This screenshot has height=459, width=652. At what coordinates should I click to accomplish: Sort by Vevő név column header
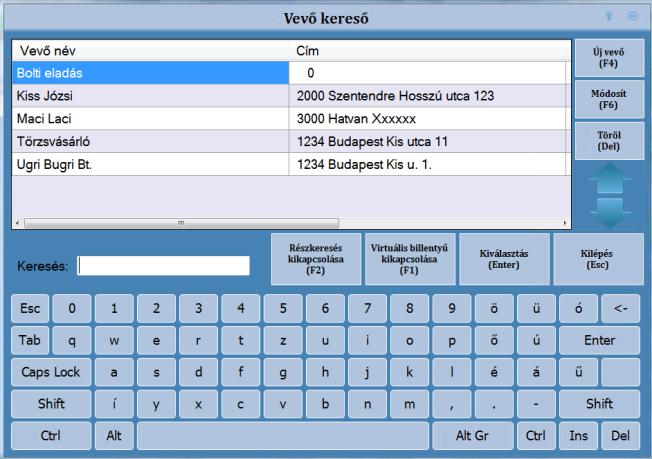click(151, 51)
